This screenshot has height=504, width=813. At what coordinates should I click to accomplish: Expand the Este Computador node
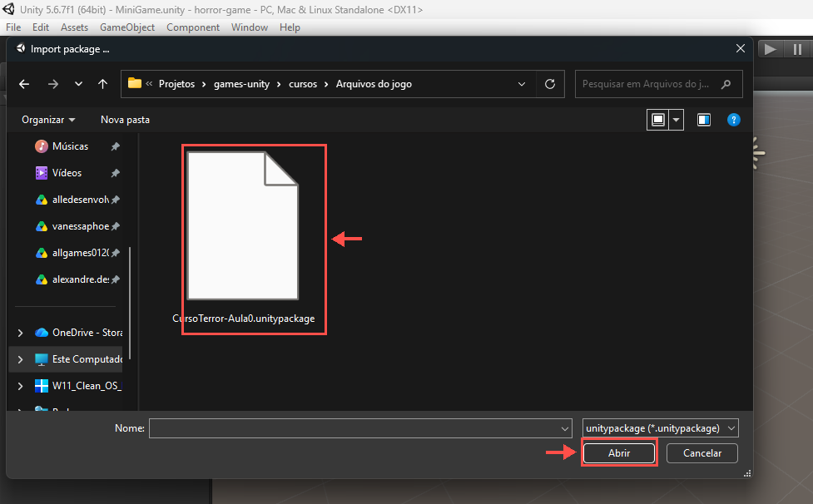[x=20, y=359]
